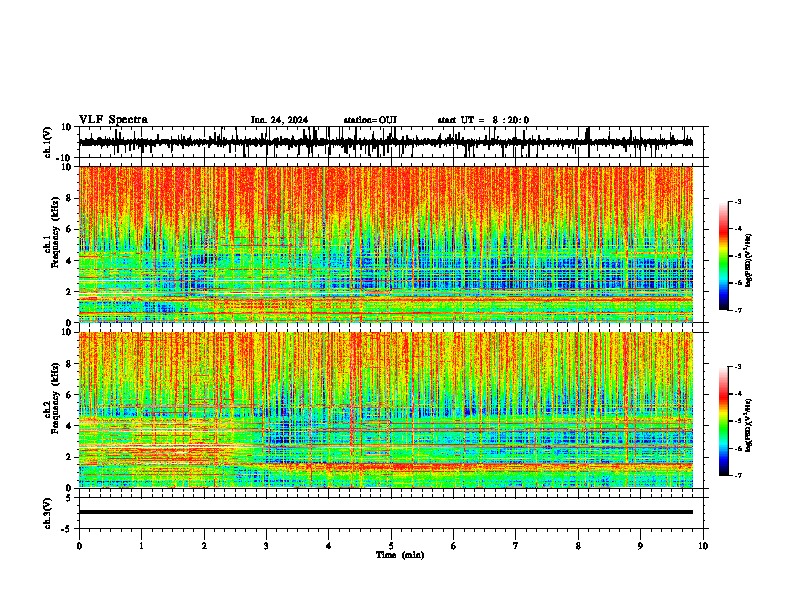Click the 'start UT = 8:20:0' header text

(x=483, y=120)
